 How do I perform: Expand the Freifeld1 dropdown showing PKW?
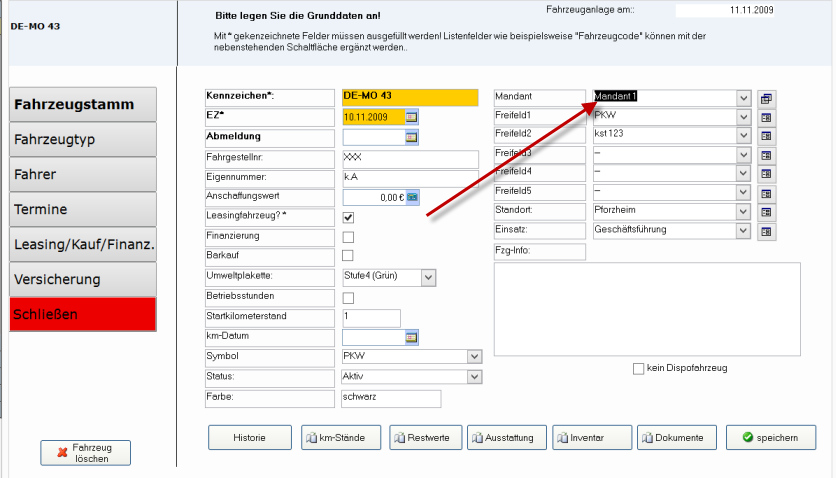click(x=743, y=117)
